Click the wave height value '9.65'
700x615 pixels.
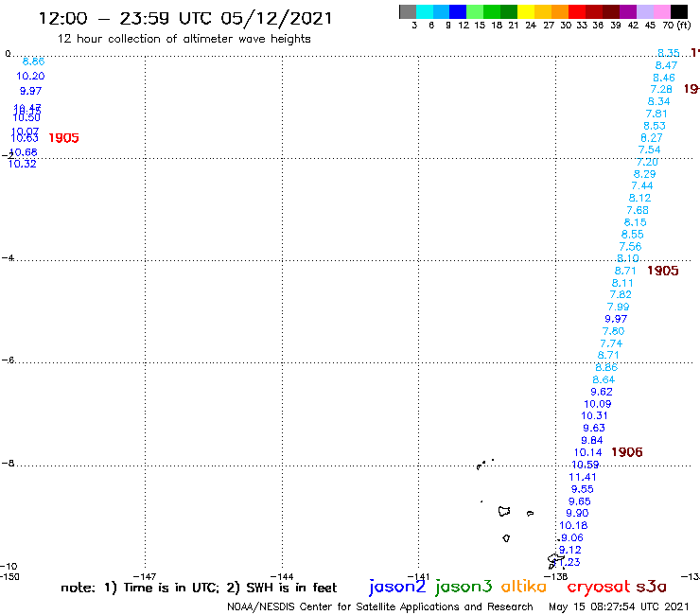tap(580, 501)
